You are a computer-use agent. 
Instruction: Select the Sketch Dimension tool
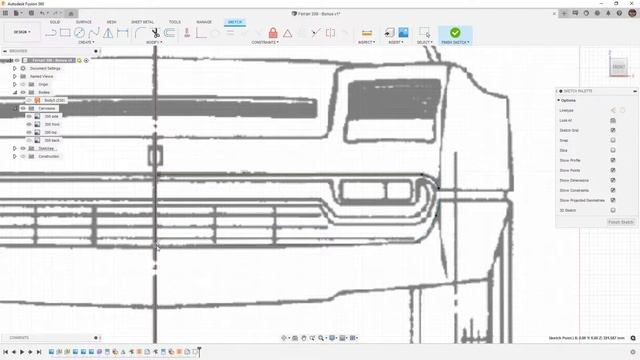(x=122, y=33)
